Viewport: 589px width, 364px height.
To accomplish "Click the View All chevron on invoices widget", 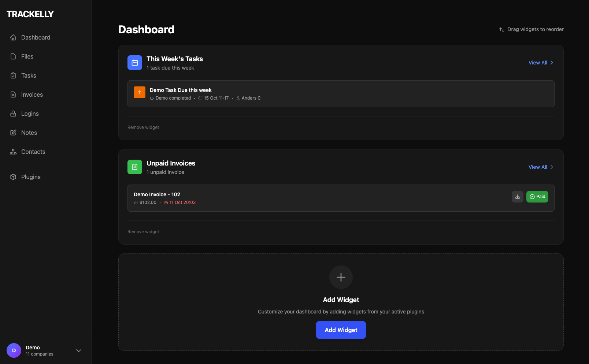I will coord(552,167).
